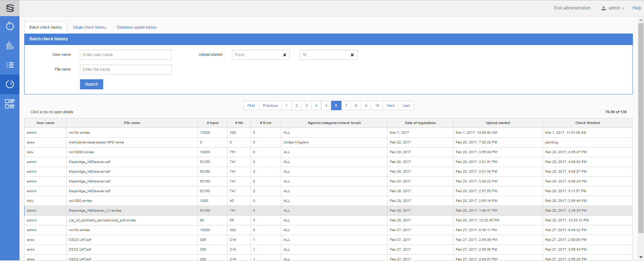Go to page 2
This screenshot has width=644, height=261.
coord(296,105)
